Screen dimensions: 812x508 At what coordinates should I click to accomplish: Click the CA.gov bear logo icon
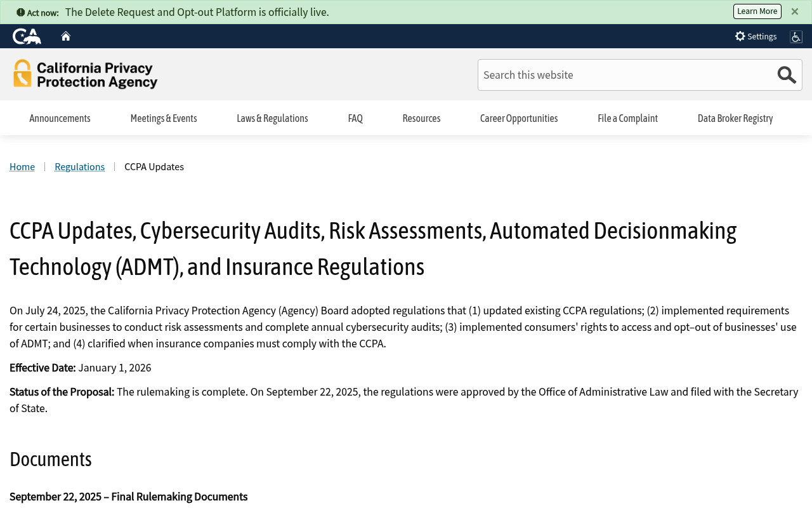tap(27, 36)
